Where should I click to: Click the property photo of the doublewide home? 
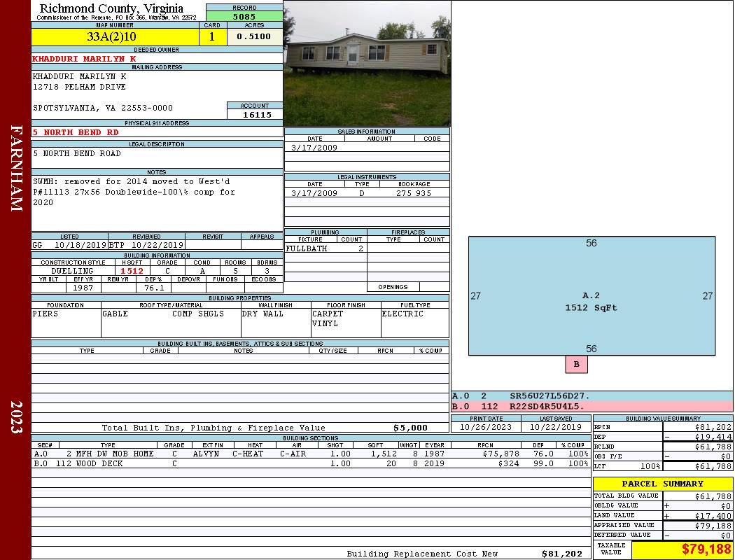point(367,63)
